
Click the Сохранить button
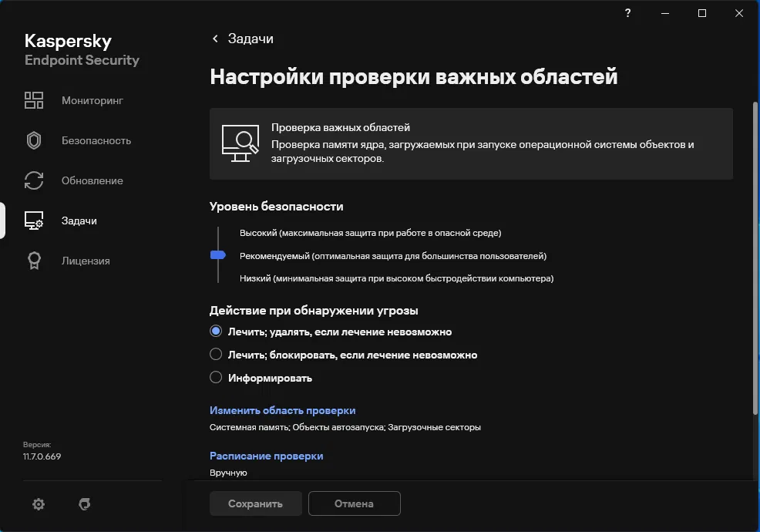255,503
